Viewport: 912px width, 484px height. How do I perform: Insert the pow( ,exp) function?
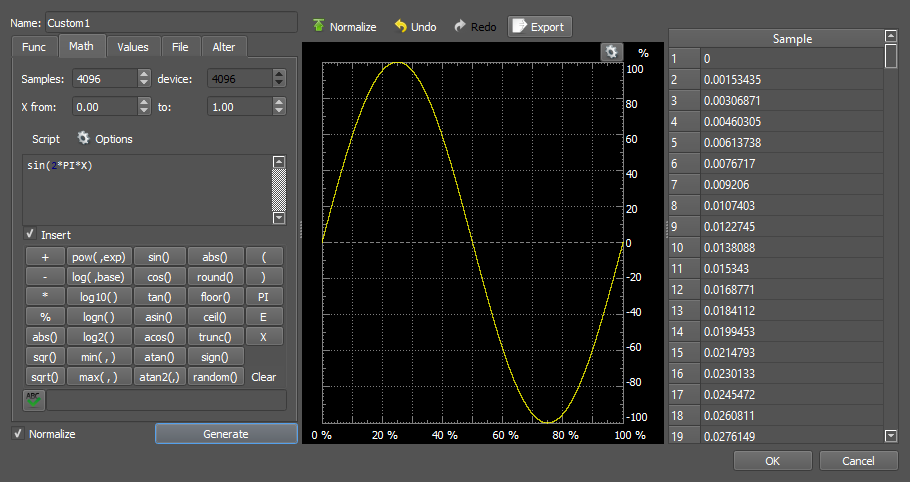(x=99, y=257)
